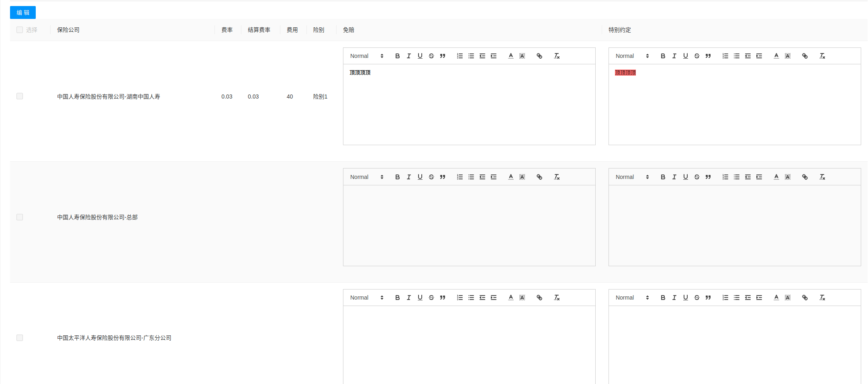Check the row for 中国太平洋人寿 广东分公司
The image size is (868, 384).
click(20, 338)
